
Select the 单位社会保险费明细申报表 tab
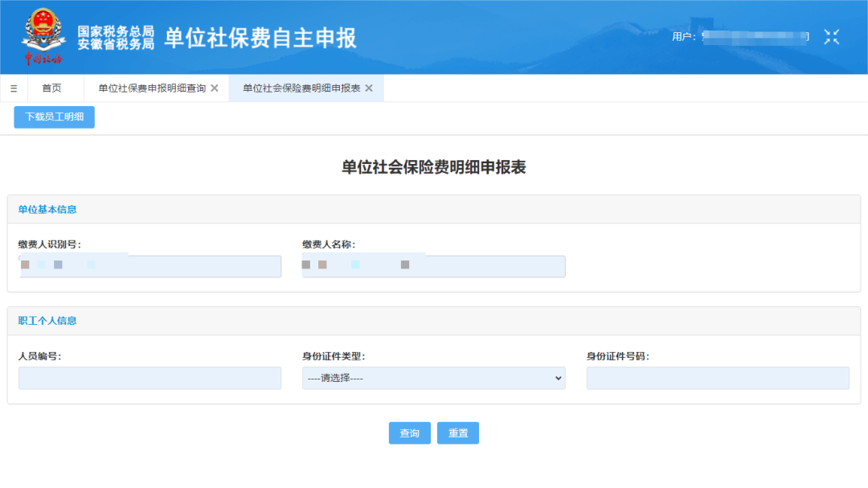click(x=301, y=88)
